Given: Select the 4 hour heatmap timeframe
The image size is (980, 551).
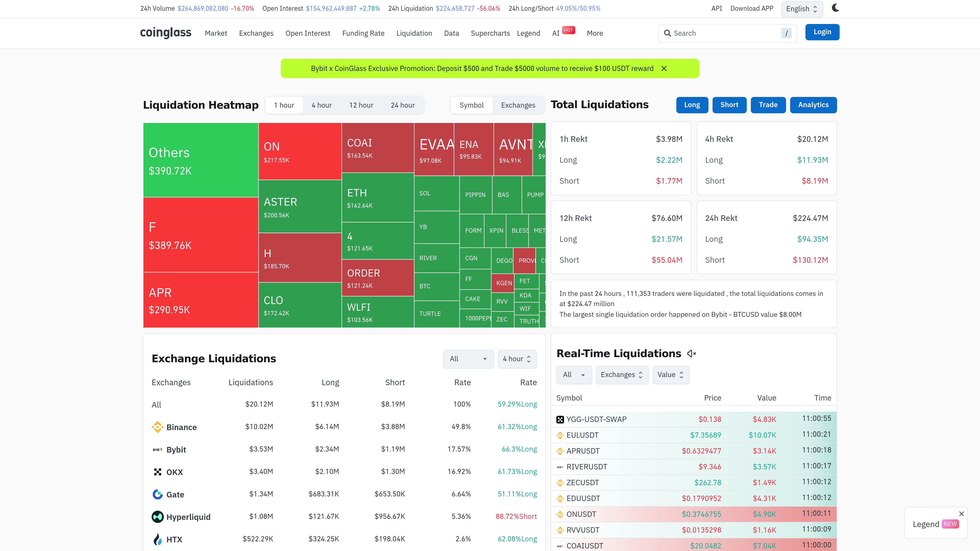Looking at the screenshot, I should click(322, 105).
